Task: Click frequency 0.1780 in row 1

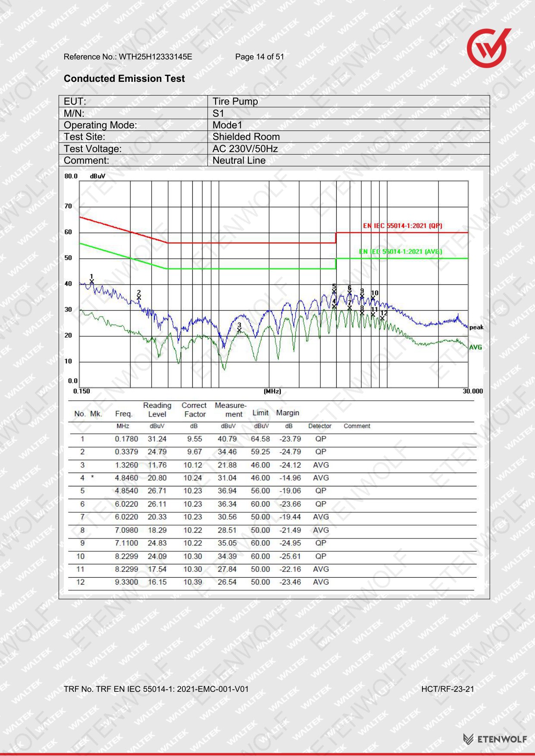Action: [x=126, y=439]
